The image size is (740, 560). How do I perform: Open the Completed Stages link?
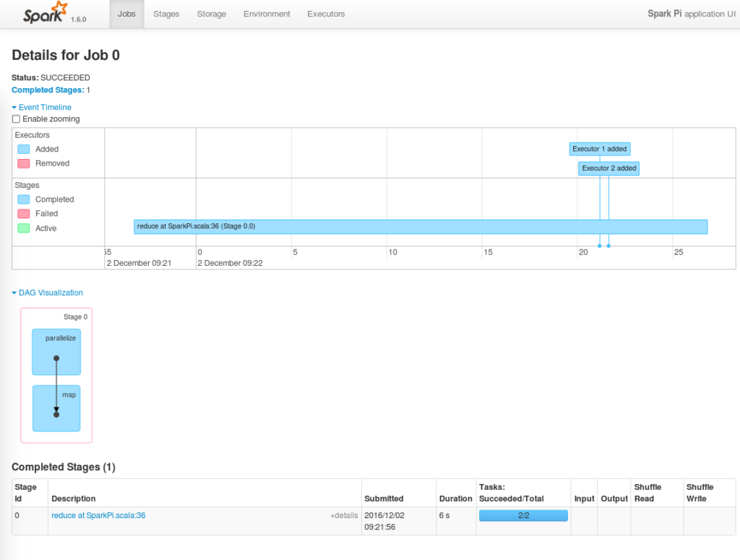click(x=48, y=90)
